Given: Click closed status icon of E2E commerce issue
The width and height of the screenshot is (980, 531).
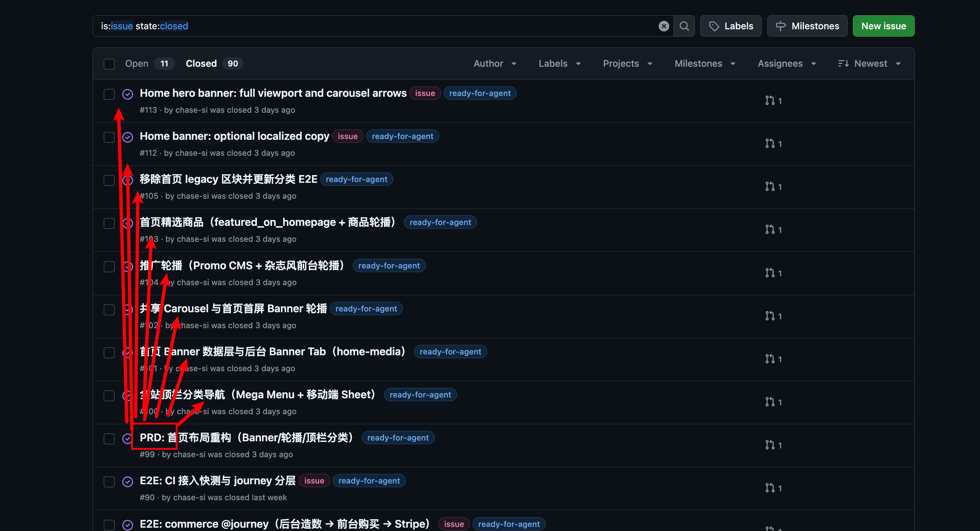Looking at the screenshot, I should pyautogui.click(x=128, y=525).
